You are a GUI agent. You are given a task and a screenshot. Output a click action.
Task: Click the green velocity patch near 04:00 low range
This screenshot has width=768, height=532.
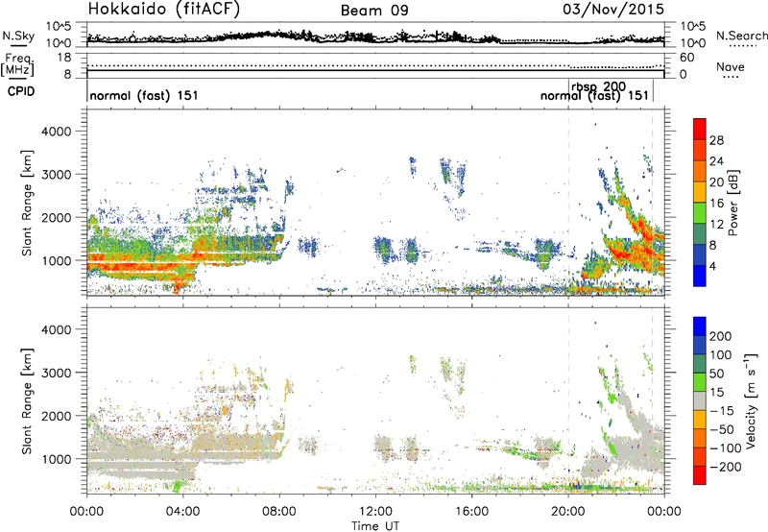(x=176, y=486)
